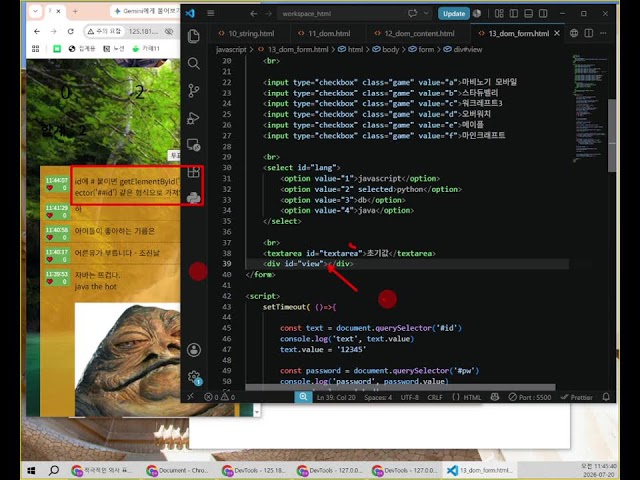Split the editor to the right

point(589,33)
